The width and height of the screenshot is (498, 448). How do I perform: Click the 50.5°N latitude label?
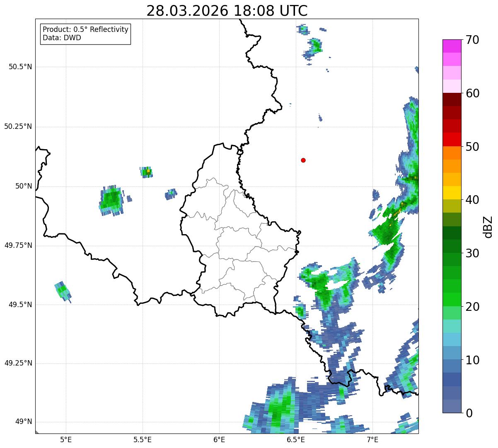pos(20,67)
